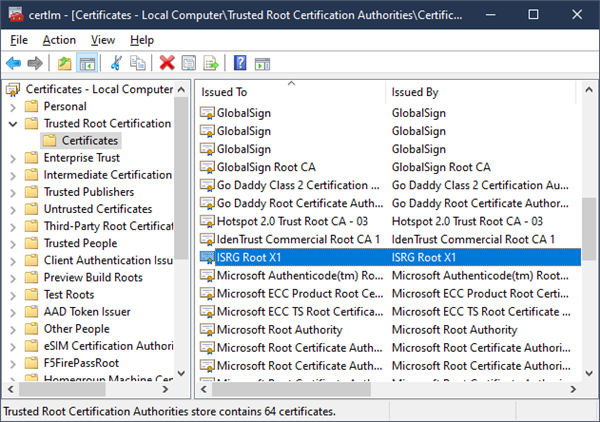This screenshot has height=422, width=600.
Task: Select Microsoft ECC TS Root certificate
Action: pyautogui.click(x=390, y=311)
